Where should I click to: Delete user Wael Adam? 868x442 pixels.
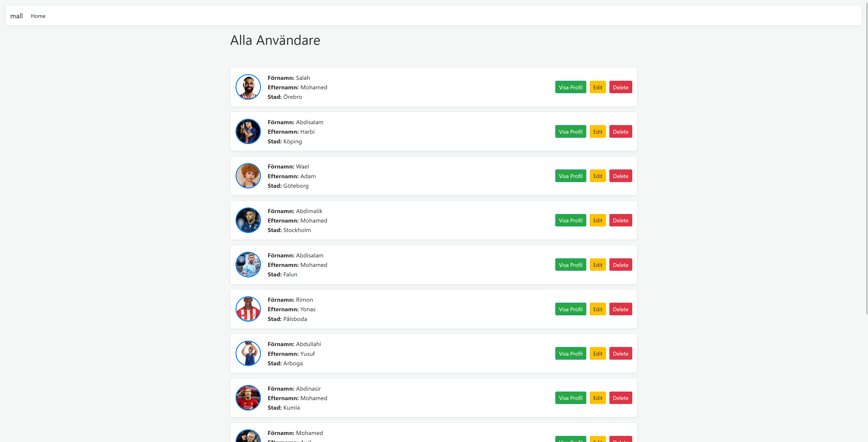point(620,176)
